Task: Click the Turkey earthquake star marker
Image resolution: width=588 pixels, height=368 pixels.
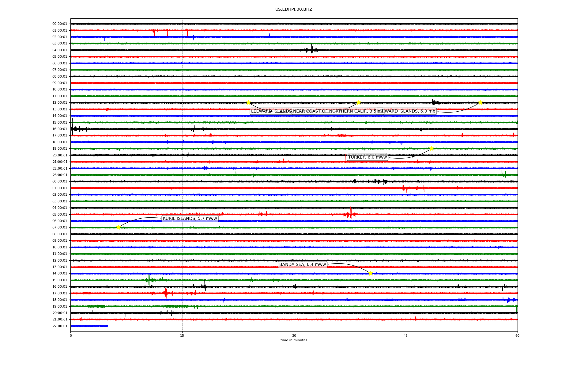Action: pos(432,149)
